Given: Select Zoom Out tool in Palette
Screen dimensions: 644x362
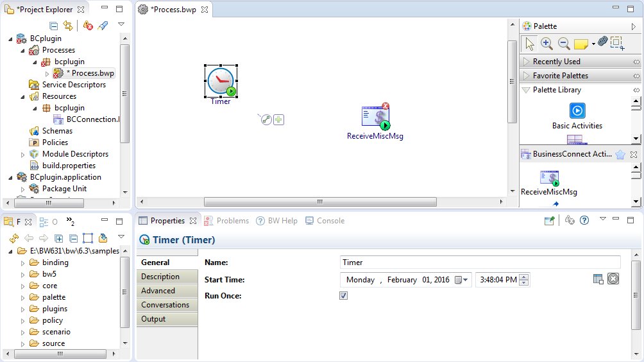Looking at the screenshot, I should click(564, 43).
